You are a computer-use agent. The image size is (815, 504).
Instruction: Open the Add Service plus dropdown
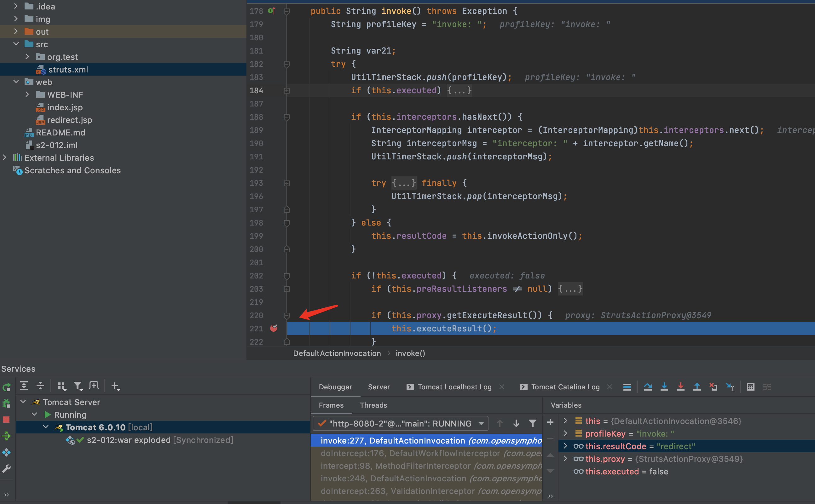tap(115, 386)
